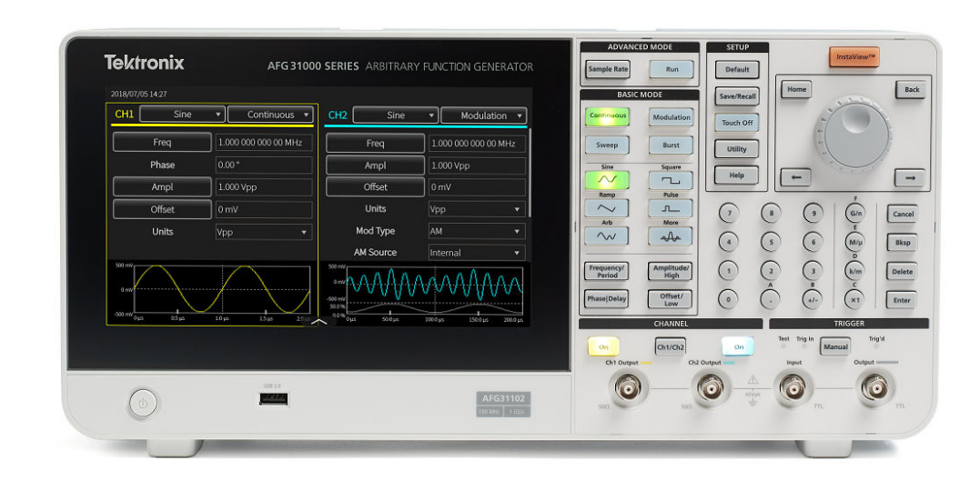Screen dimensions: 980x491
Task: Click the Default setup button
Action: click(x=737, y=69)
